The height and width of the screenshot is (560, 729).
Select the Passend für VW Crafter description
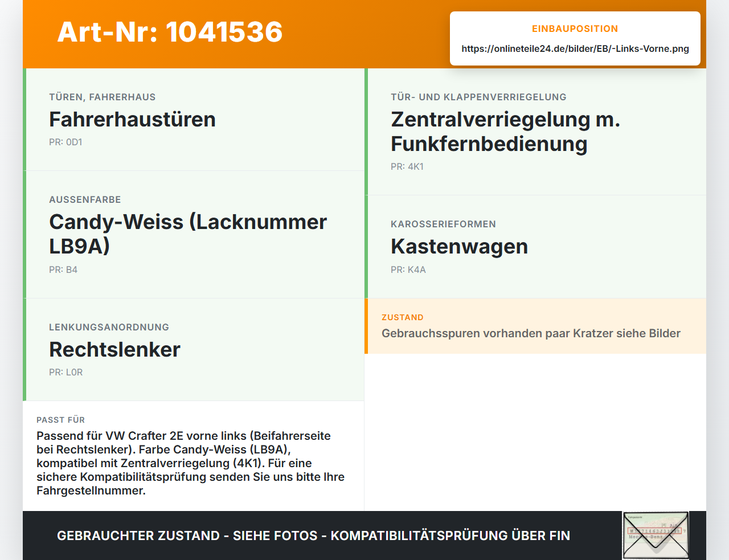coord(191,463)
